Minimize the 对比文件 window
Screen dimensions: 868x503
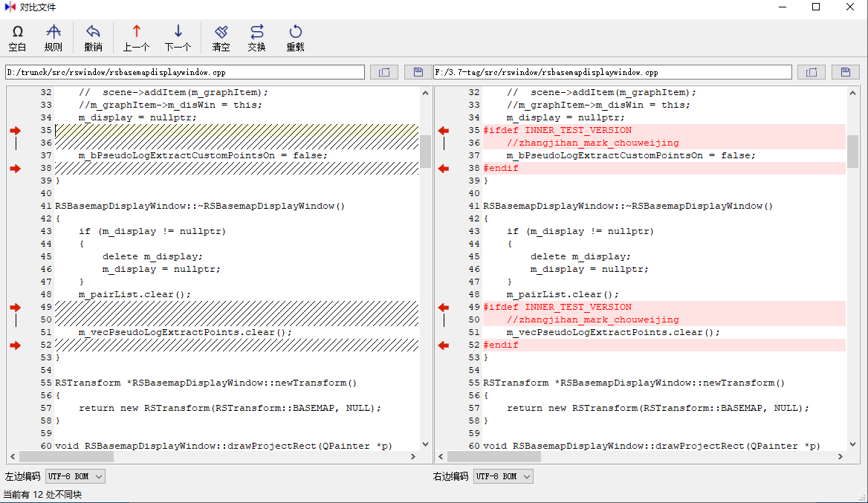pyautogui.click(x=783, y=7)
